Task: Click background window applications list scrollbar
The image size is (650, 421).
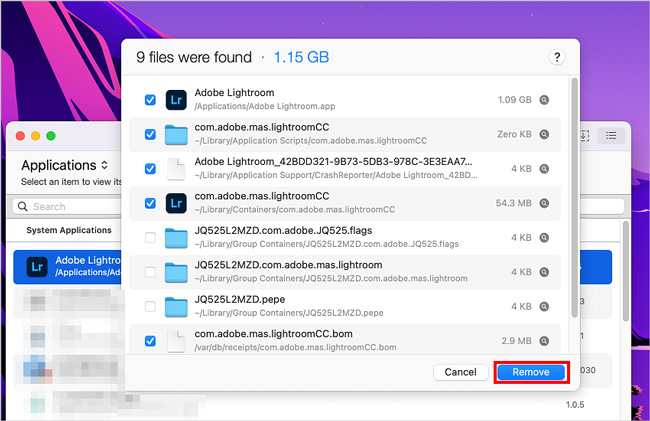Action: [626, 271]
